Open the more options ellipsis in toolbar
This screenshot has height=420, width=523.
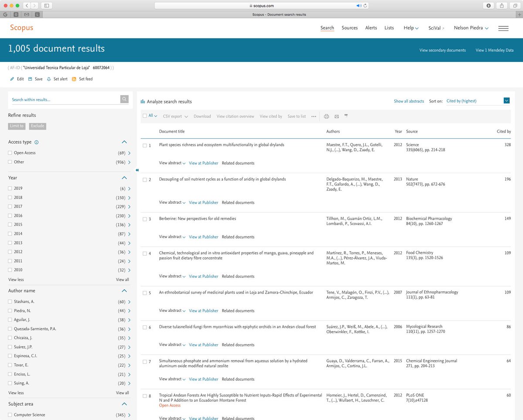tap(314, 116)
